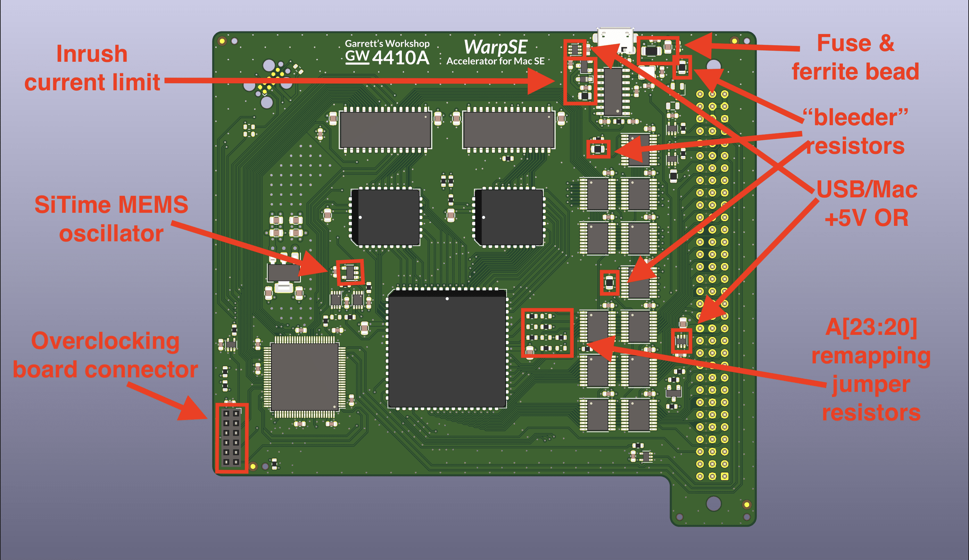This screenshot has width=969, height=560.
Task: Click the left PLCC chip mid-board
Action: pos(386,218)
